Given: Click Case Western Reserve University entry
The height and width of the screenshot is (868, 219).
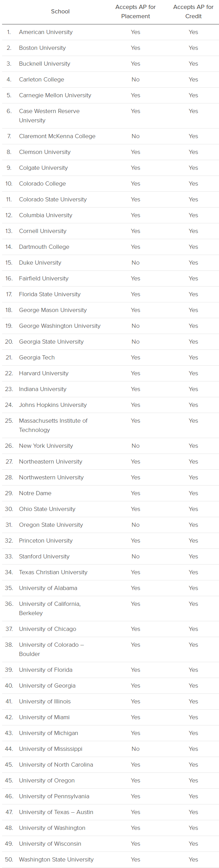Looking at the screenshot, I should tap(49, 116).
